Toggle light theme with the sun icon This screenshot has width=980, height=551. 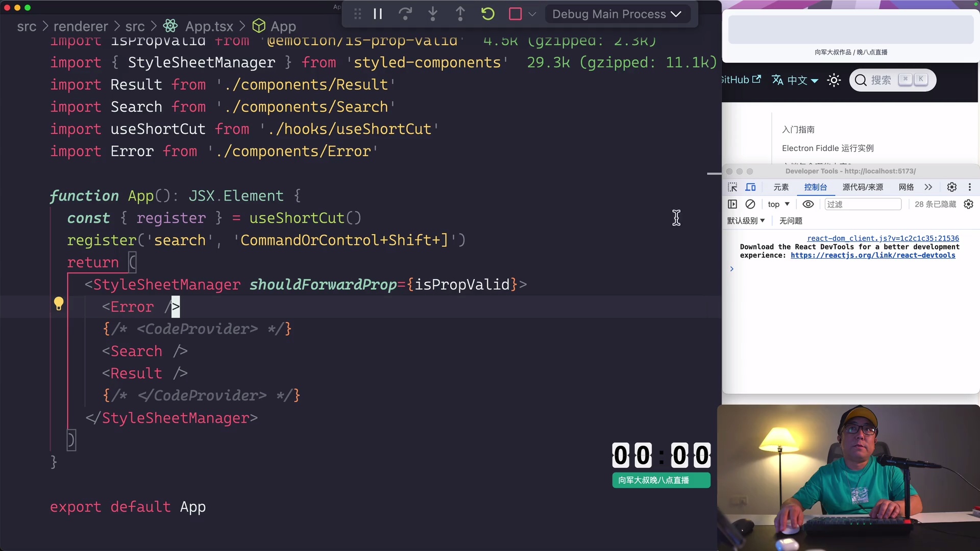point(834,80)
